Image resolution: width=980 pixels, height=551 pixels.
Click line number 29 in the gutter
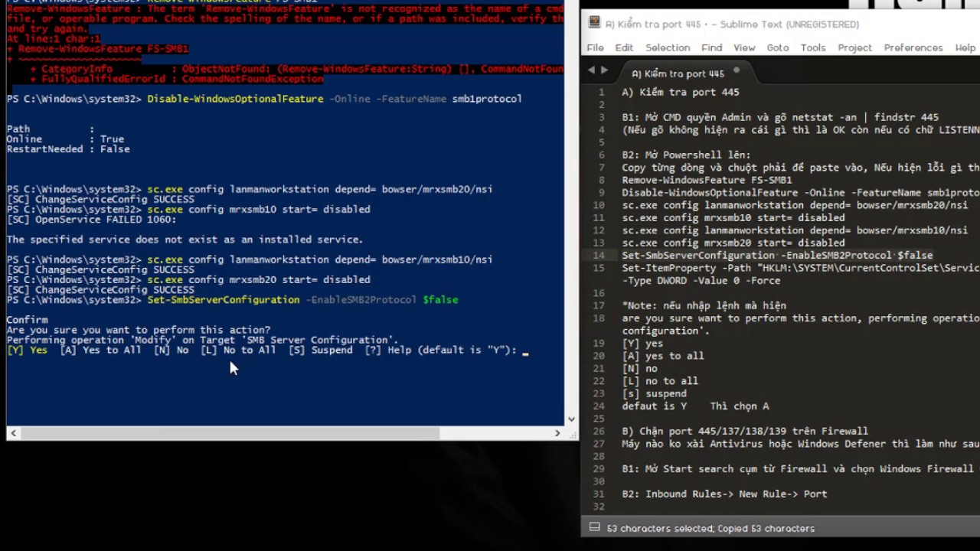coord(599,468)
